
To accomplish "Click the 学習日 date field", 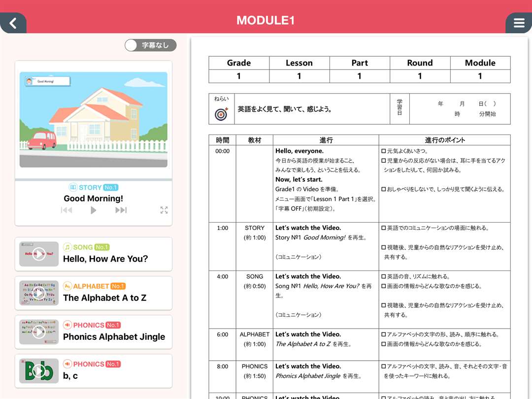I will 460,109.
